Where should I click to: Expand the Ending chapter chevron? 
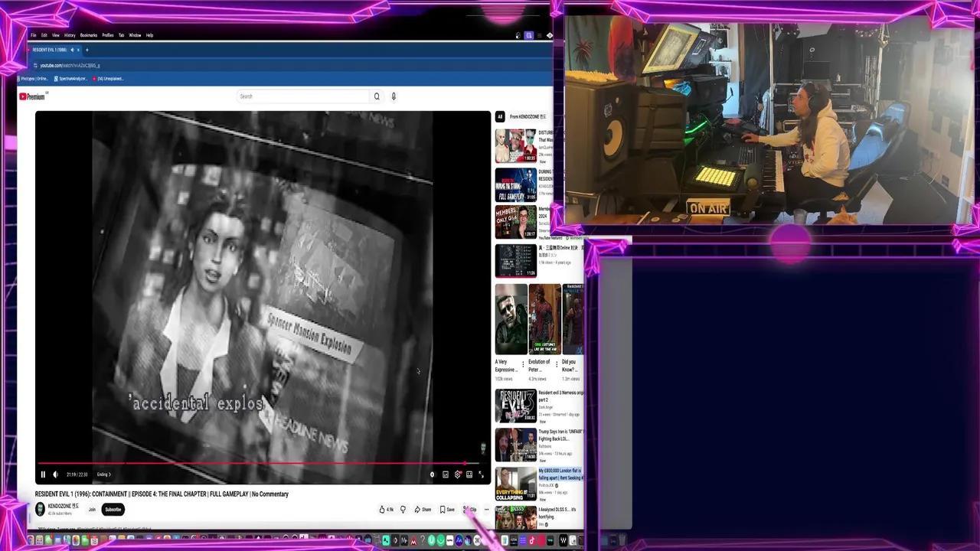(x=108, y=474)
